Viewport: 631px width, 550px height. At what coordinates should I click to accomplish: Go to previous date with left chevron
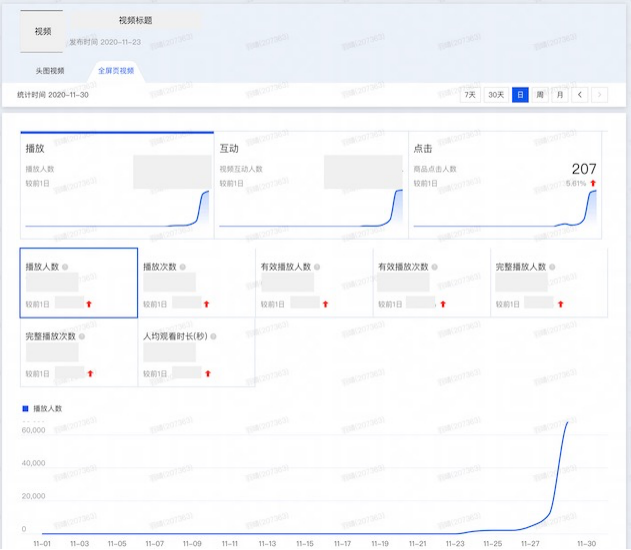(x=580, y=95)
